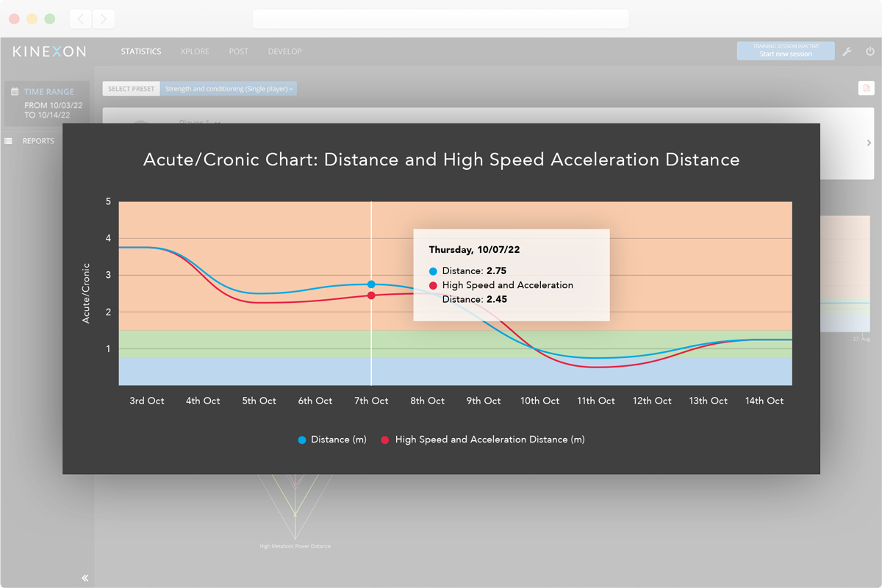882x588 pixels.
Task: Click the 11th Oct axis label
Action: tap(596, 401)
